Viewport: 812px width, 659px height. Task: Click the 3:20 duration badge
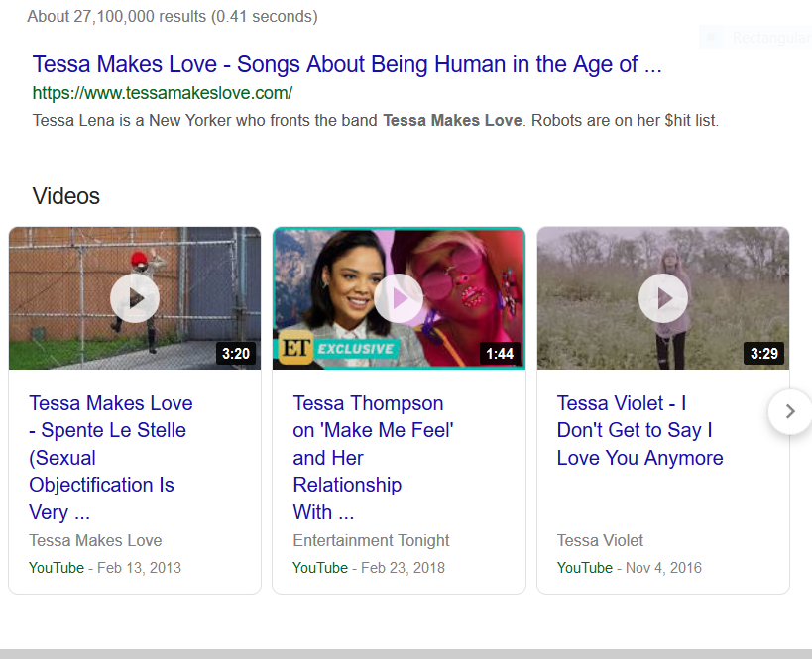point(236,354)
